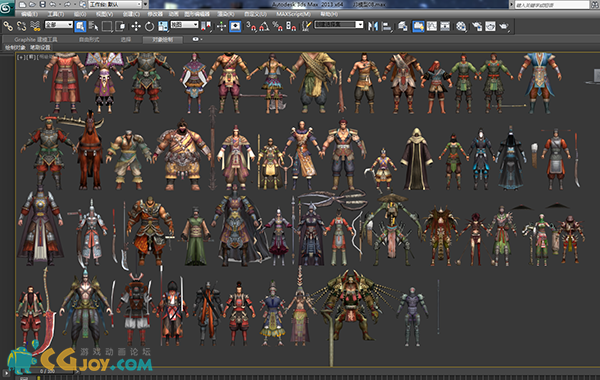Viewport: 600px width, 380px height.
Task: Open the selection filter dropdown
Action: (x=59, y=25)
